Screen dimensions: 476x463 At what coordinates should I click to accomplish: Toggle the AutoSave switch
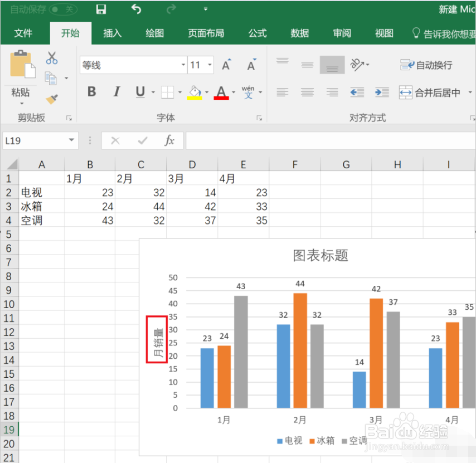[x=63, y=9]
